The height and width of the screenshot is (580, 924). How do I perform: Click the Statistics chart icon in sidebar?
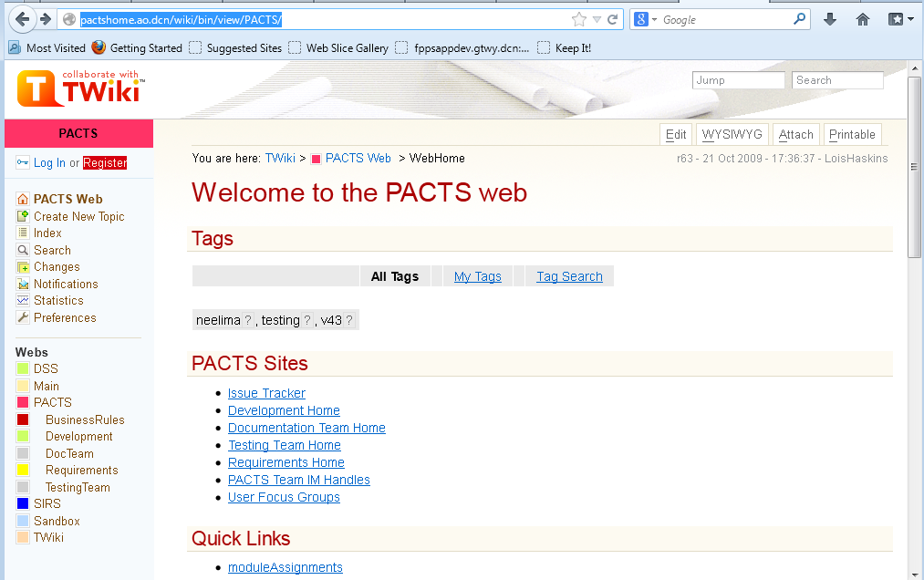(x=24, y=300)
